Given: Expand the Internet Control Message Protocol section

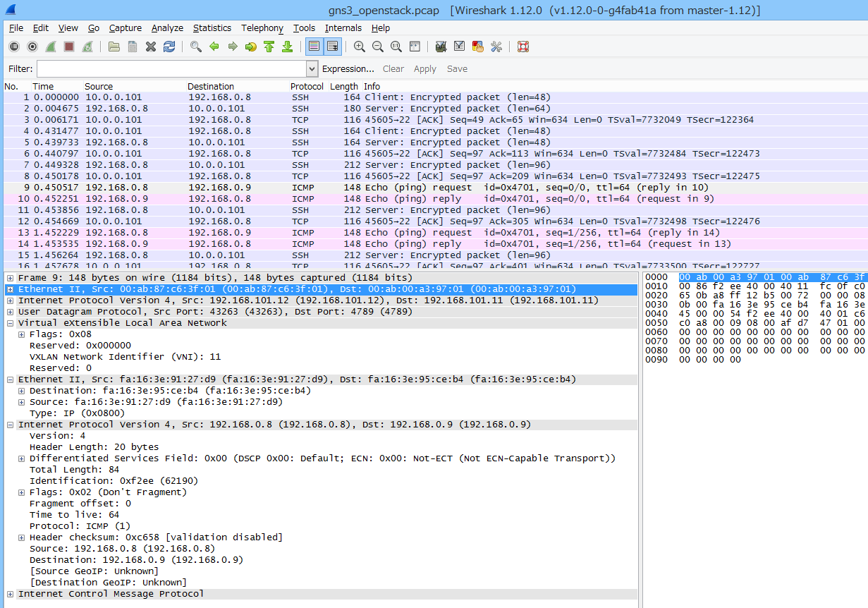Looking at the screenshot, I should [11, 593].
